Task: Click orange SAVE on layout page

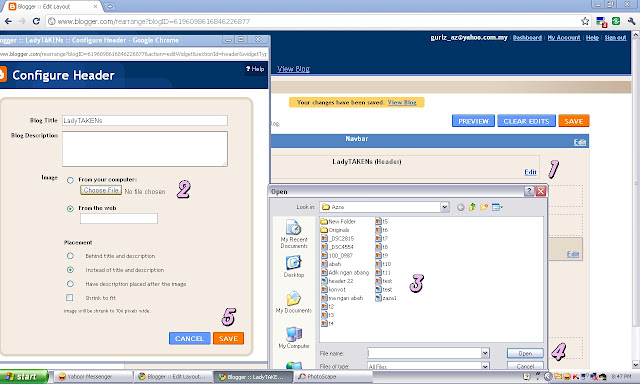Action: click(x=573, y=121)
